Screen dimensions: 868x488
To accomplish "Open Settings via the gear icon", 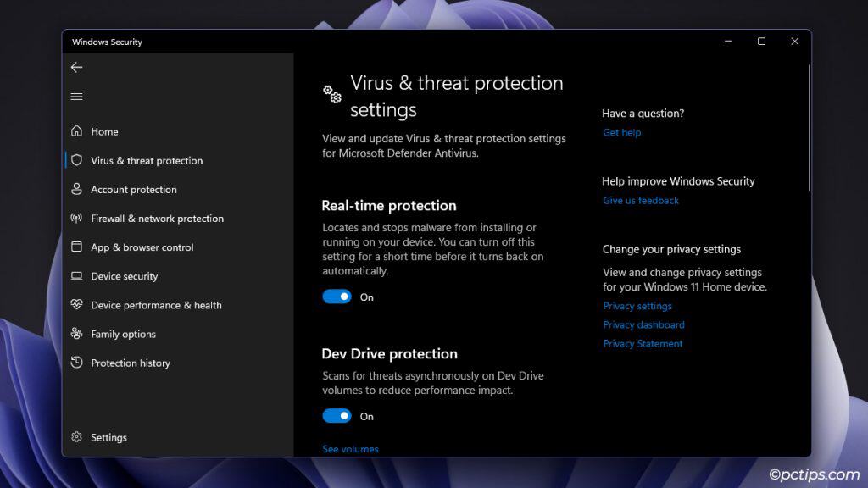I will (76, 437).
